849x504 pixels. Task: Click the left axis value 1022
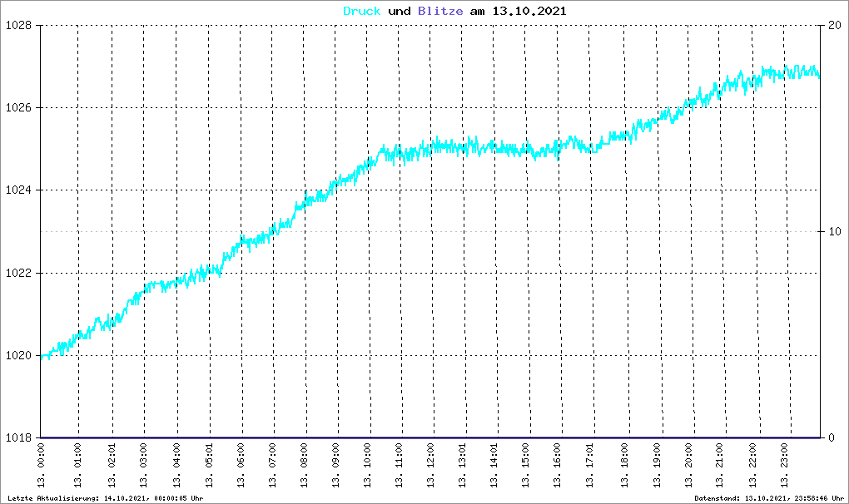point(18,273)
